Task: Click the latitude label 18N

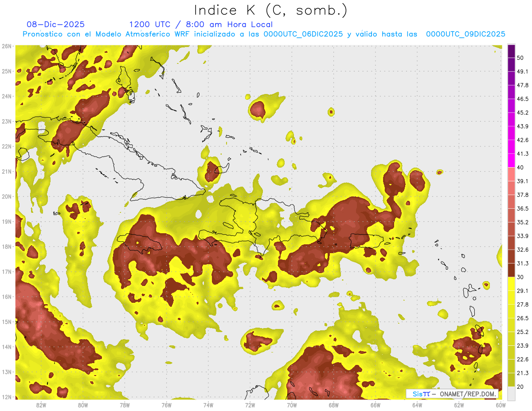Action: point(6,247)
